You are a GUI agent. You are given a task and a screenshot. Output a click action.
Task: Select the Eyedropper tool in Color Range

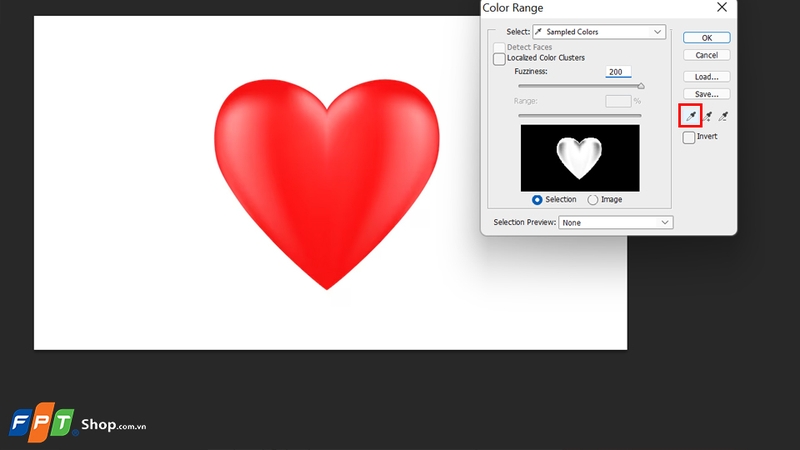click(690, 116)
